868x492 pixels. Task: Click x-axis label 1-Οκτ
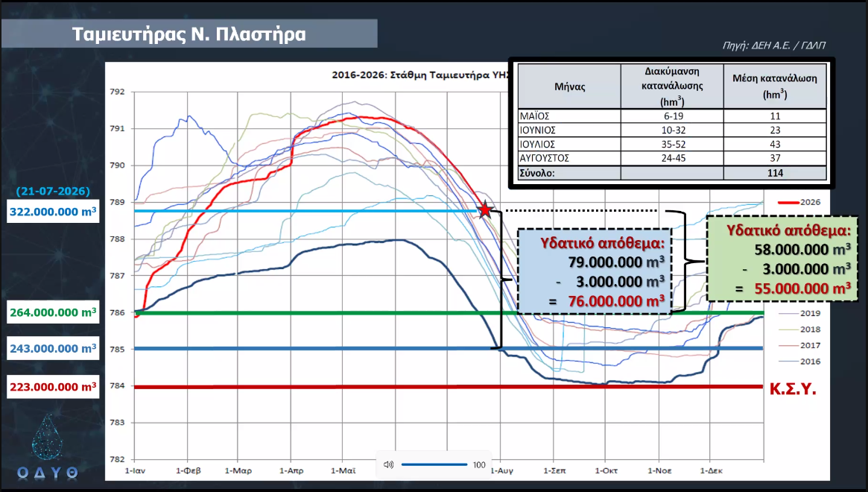click(x=606, y=470)
